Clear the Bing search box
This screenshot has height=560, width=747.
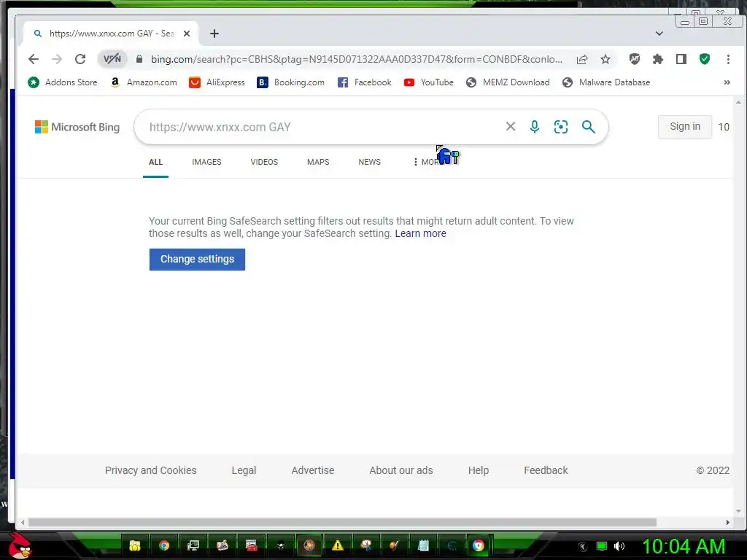coord(510,126)
